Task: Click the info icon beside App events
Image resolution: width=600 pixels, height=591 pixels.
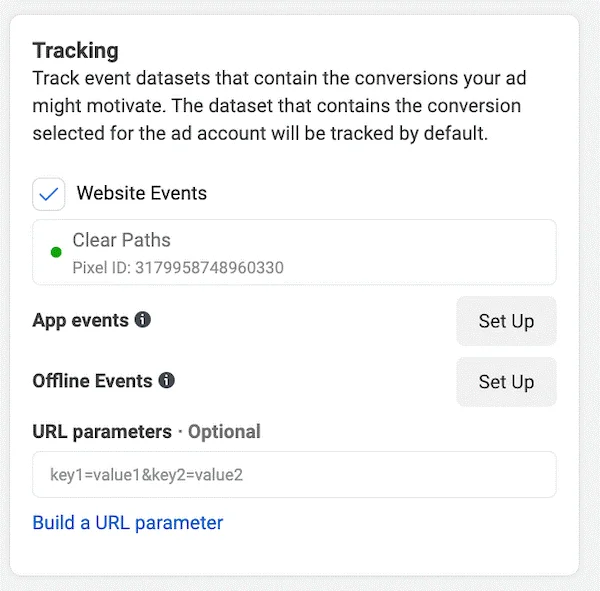Action: click(x=143, y=320)
